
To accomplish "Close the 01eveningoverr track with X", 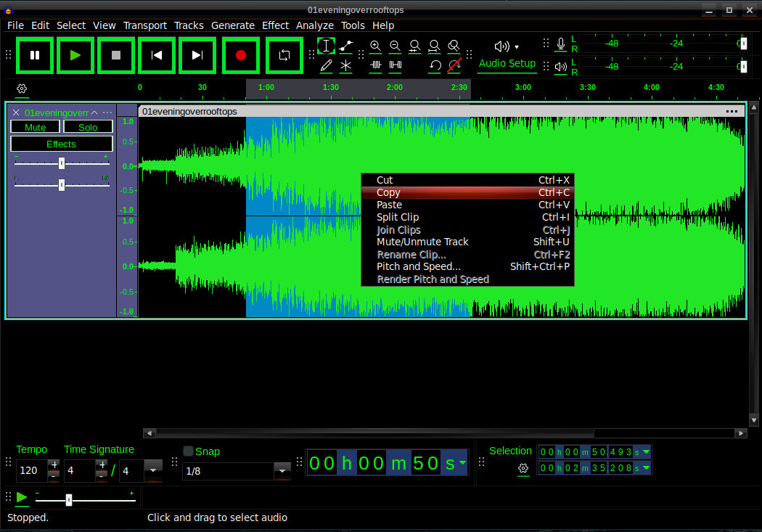I will (x=16, y=112).
